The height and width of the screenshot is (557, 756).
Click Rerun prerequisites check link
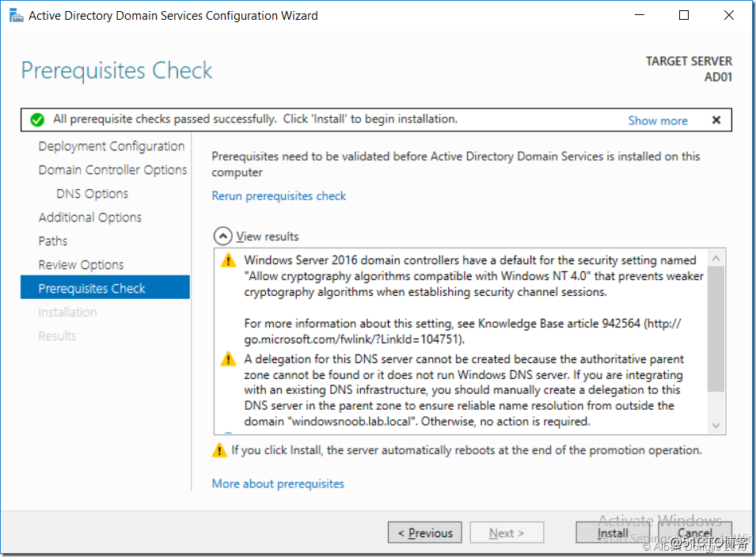(279, 196)
